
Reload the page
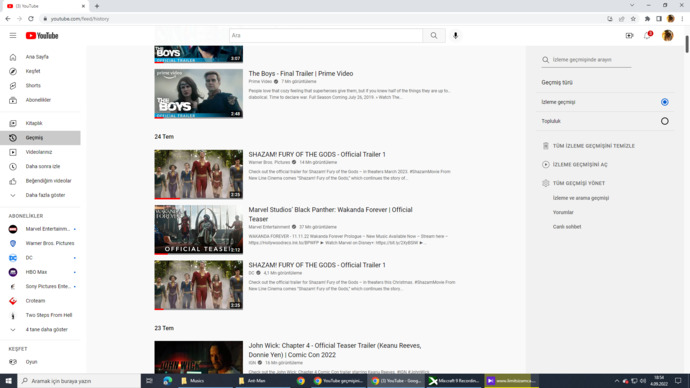pos(31,19)
